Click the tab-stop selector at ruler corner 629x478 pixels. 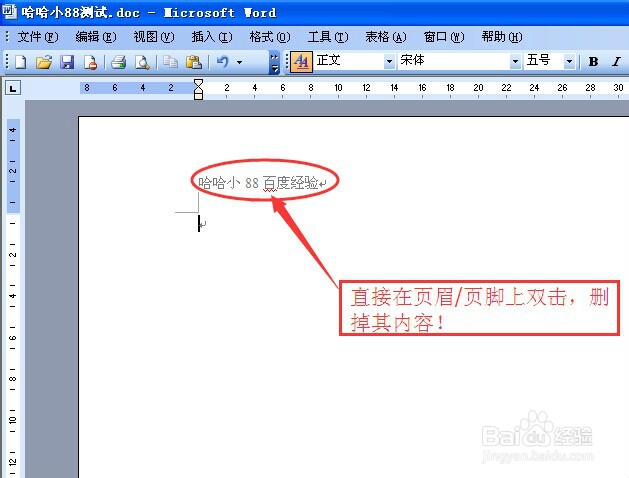pos(13,88)
